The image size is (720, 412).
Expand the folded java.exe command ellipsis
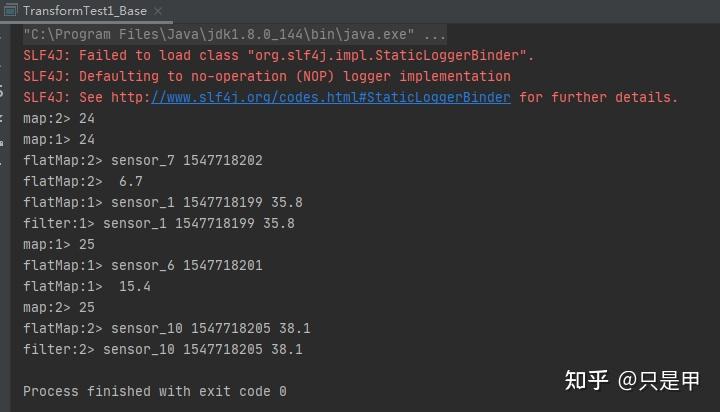click(434, 34)
